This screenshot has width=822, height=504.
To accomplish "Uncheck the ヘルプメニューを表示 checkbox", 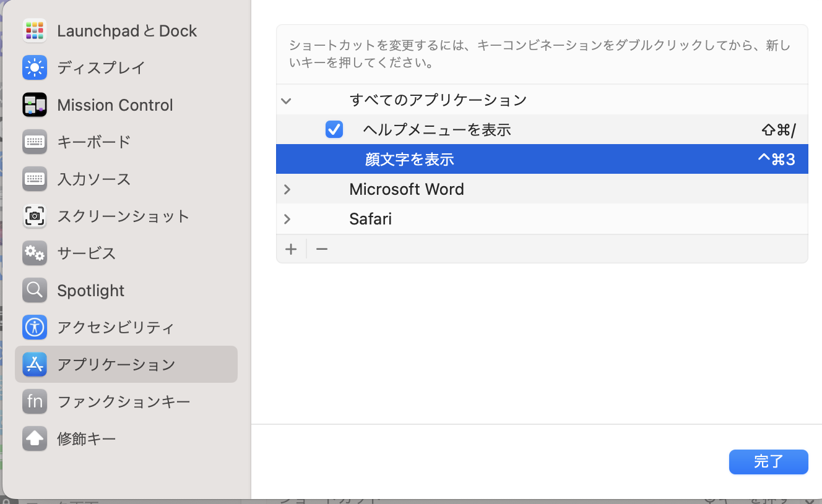I will coord(334,129).
